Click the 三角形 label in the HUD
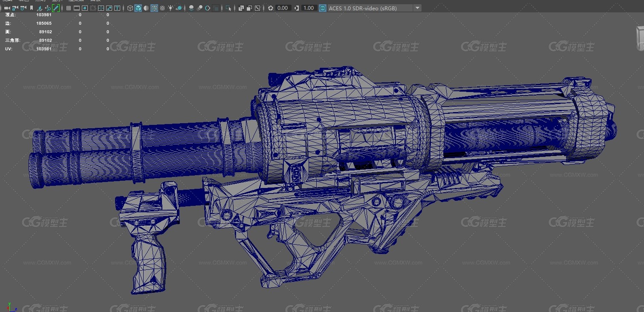This screenshot has width=644, height=312. [x=12, y=40]
